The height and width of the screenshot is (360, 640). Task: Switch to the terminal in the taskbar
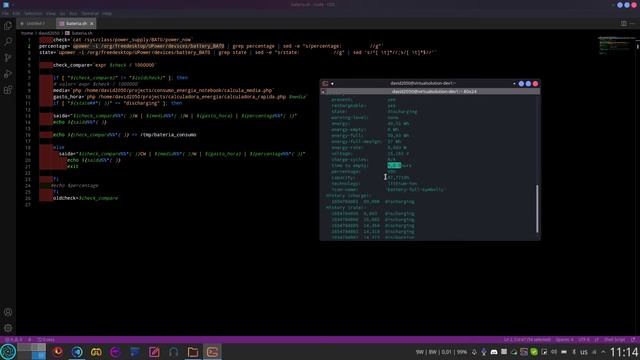[x=212, y=352]
